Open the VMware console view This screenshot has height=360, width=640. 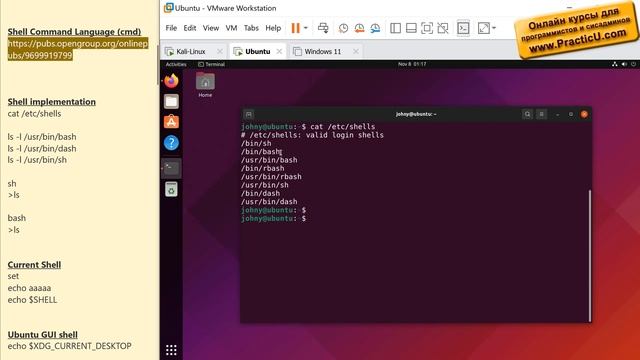463,28
